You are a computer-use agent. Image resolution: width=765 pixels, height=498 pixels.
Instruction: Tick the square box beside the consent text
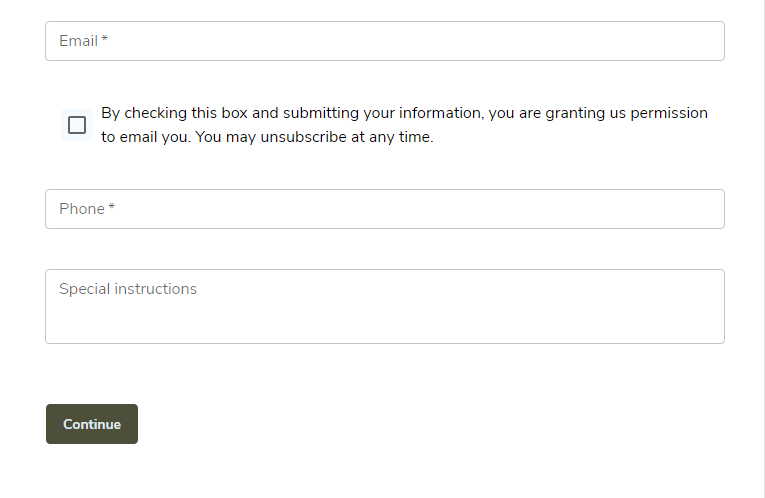click(x=77, y=125)
